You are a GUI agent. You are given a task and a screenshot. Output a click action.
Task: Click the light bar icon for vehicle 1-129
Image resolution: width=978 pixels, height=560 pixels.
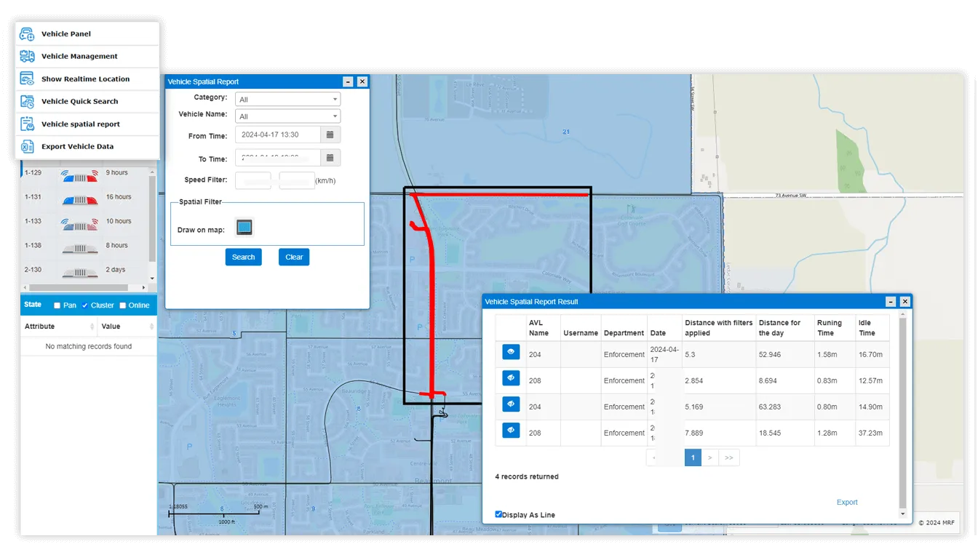click(79, 175)
